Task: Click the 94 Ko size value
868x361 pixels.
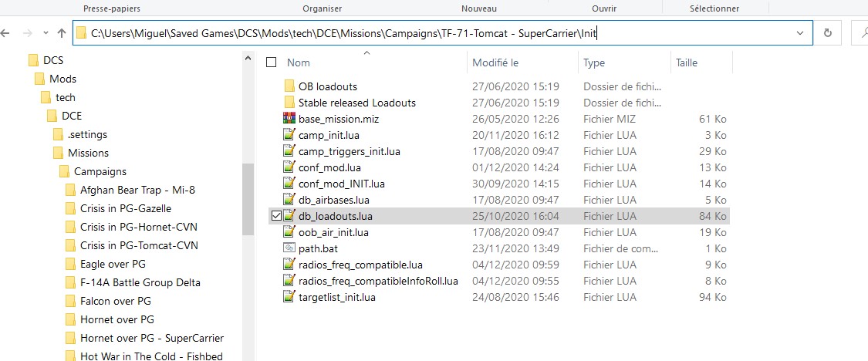Action: click(713, 297)
